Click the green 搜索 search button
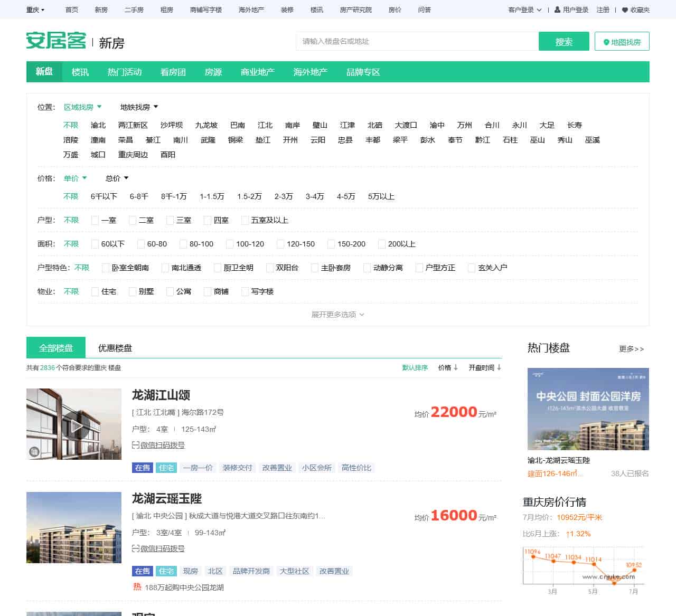Screen dimensions: 676x616 pyautogui.click(x=564, y=41)
